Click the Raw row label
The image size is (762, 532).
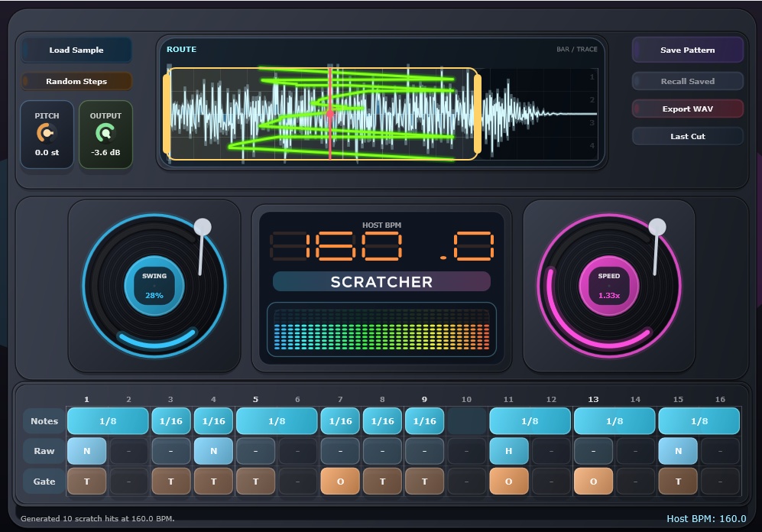click(44, 451)
